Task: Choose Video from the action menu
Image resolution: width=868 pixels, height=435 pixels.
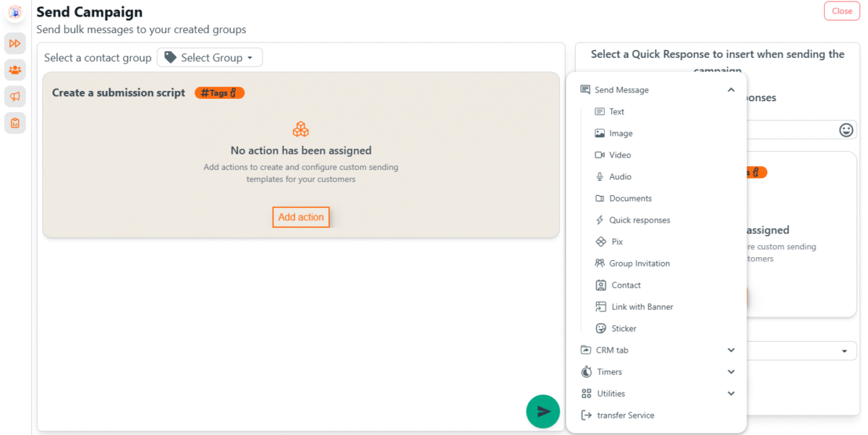Action: tap(620, 155)
